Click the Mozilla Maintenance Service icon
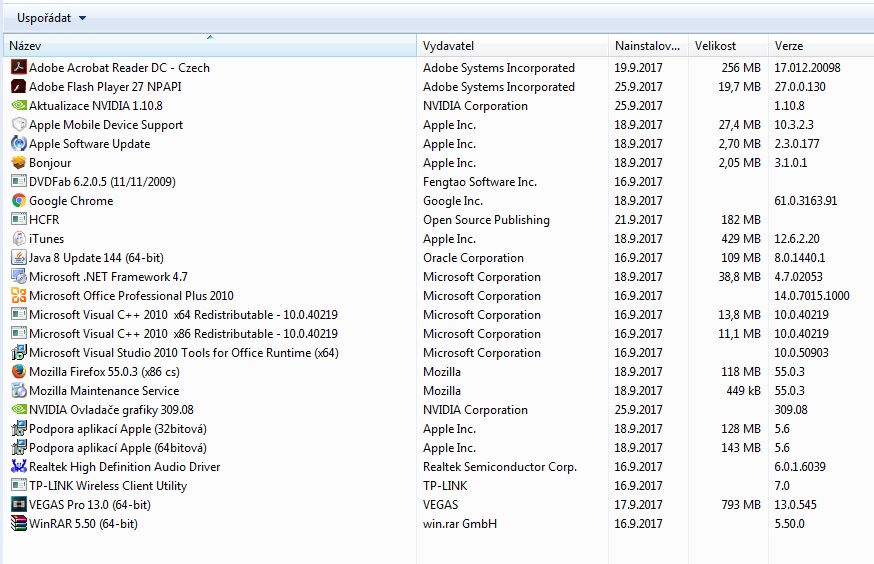 pos(19,390)
